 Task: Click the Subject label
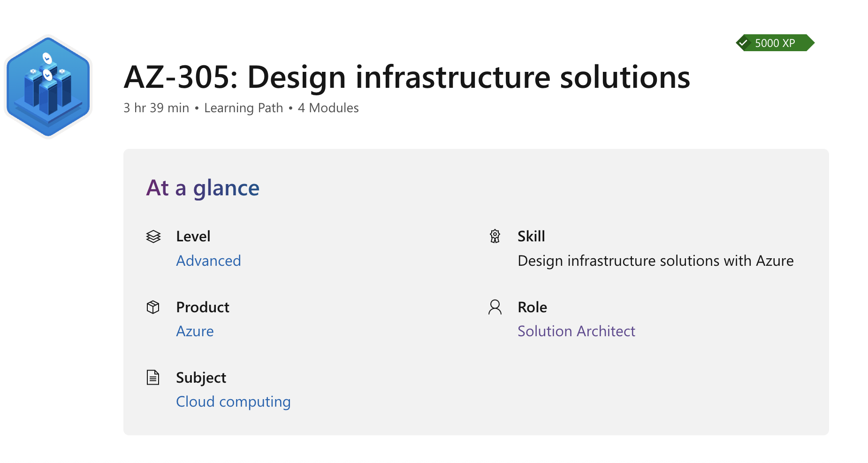[x=201, y=378]
